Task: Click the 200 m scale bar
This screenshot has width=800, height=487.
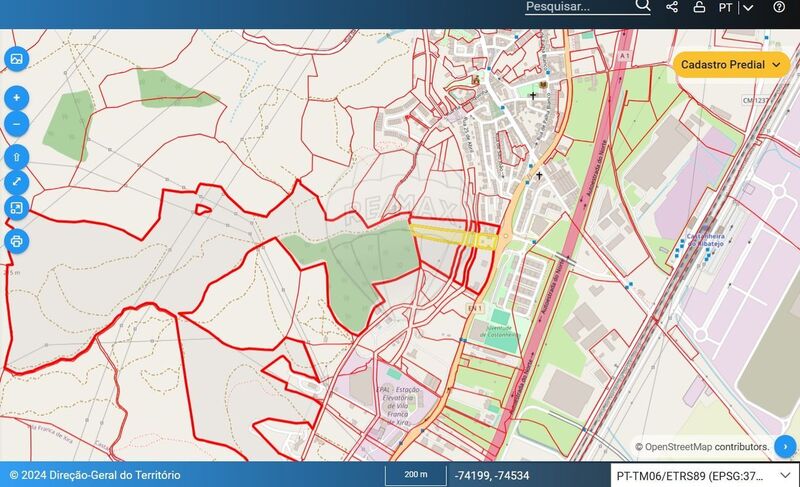Action: (416, 475)
